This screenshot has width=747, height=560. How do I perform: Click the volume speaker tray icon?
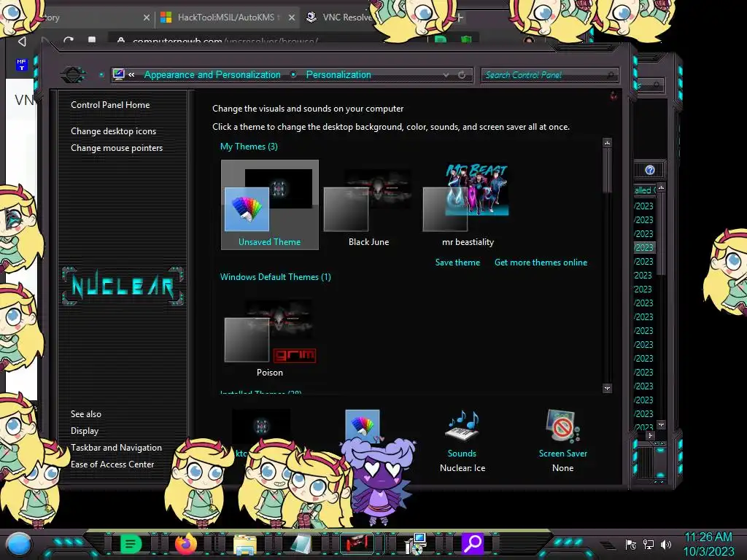click(x=666, y=545)
